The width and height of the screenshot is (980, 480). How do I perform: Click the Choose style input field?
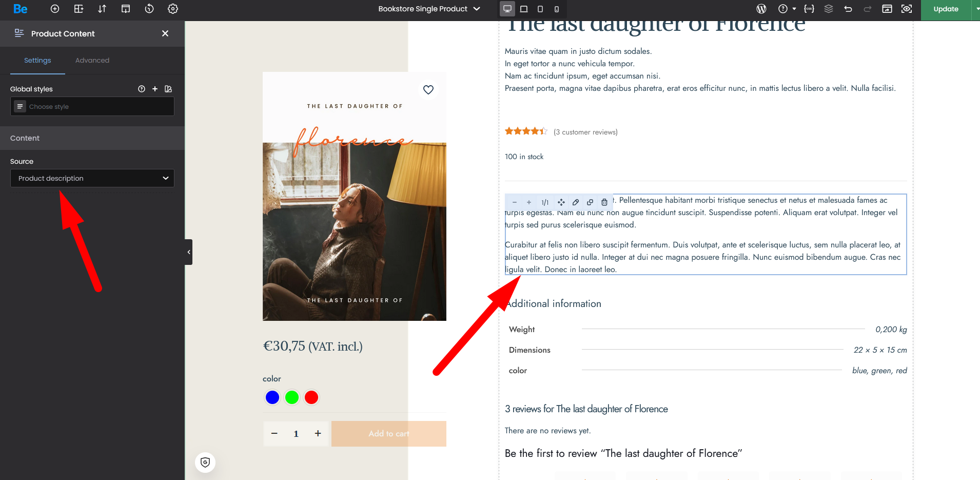click(x=97, y=107)
